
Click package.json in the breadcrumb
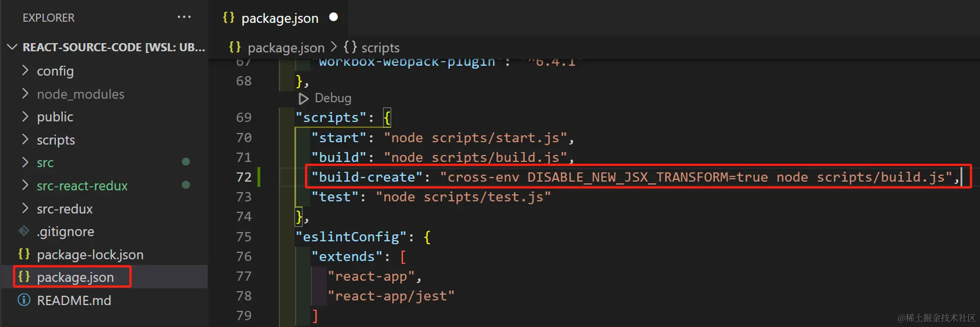click(x=286, y=48)
